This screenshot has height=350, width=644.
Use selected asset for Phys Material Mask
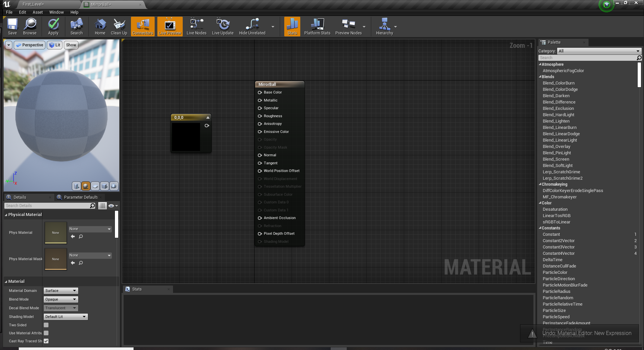point(73,263)
